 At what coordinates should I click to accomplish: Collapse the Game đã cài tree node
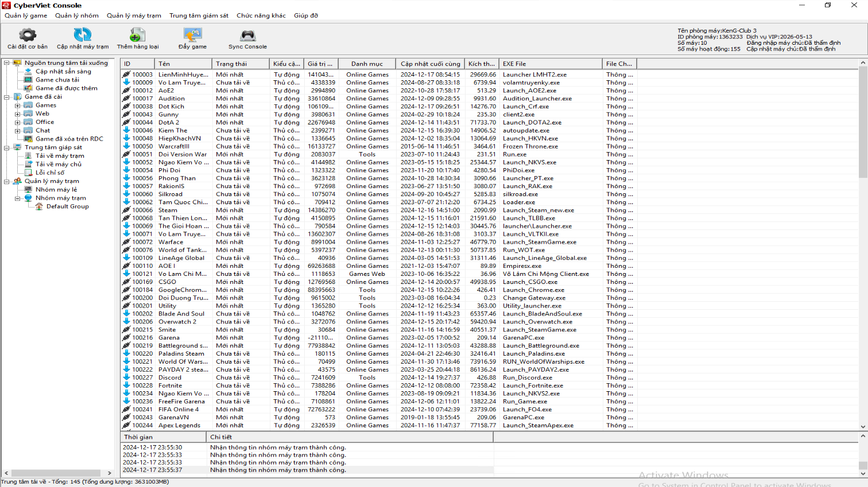click(7, 97)
